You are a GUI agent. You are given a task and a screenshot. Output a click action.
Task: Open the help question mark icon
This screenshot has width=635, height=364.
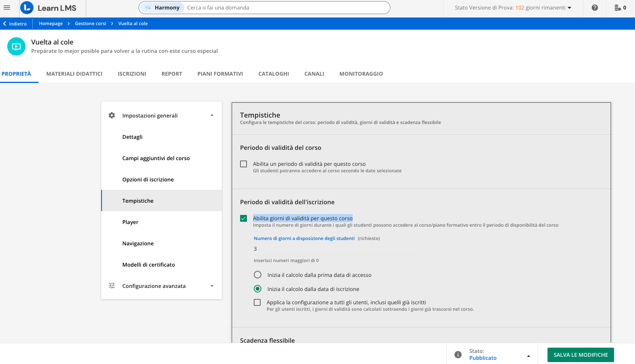pyautogui.click(x=594, y=8)
